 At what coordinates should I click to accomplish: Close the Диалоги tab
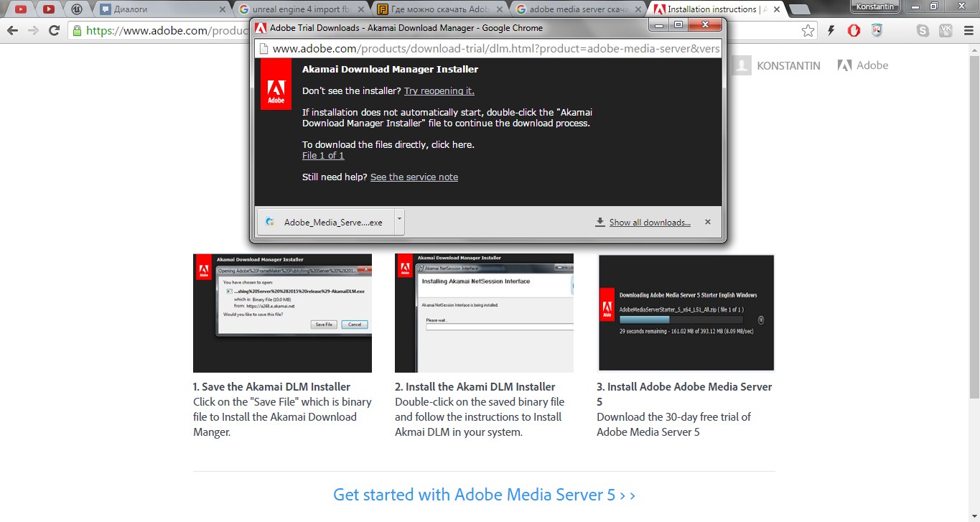(x=222, y=10)
